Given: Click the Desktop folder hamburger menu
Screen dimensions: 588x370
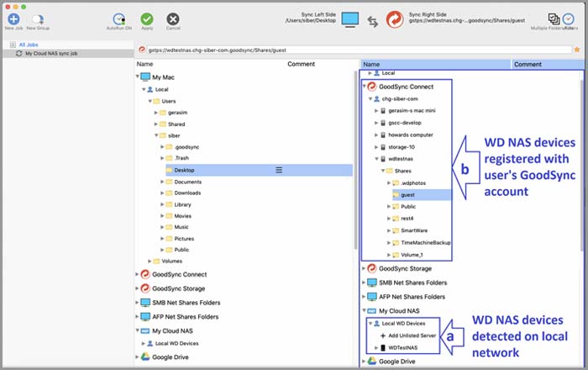Looking at the screenshot, I should click(x=279, y=170).
